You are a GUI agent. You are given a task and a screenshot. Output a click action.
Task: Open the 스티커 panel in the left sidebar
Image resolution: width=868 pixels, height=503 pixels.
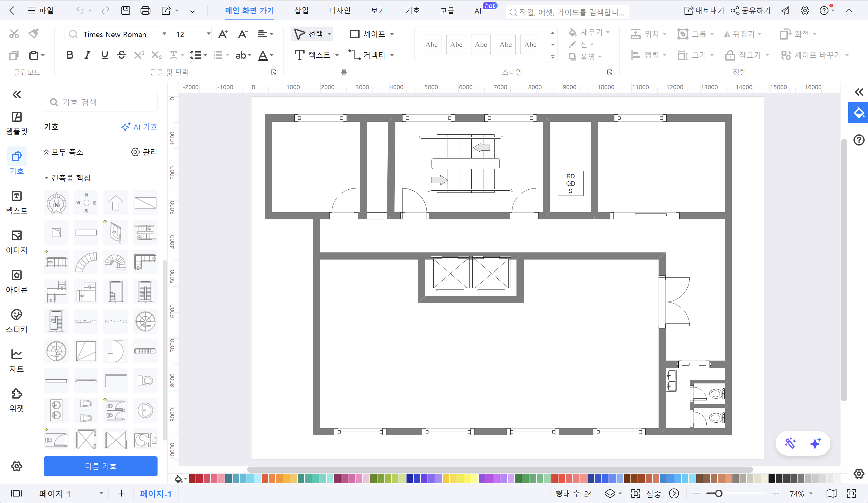16,321
